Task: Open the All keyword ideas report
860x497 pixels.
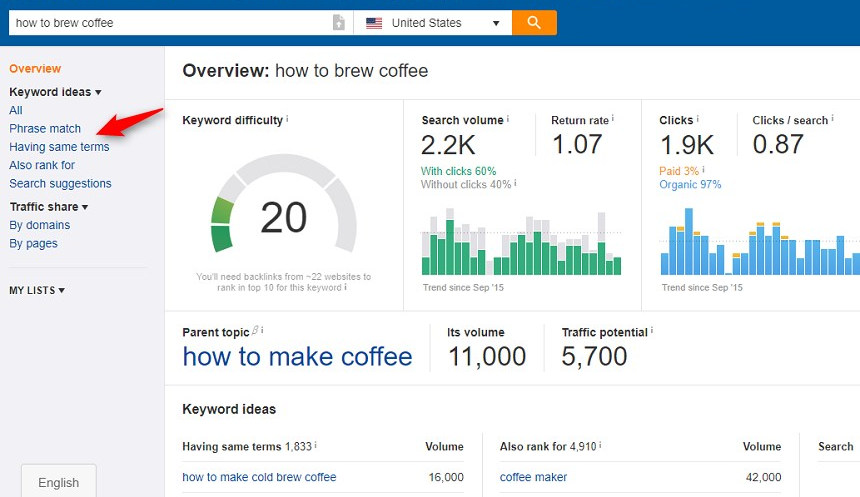Action: (16, 110)
